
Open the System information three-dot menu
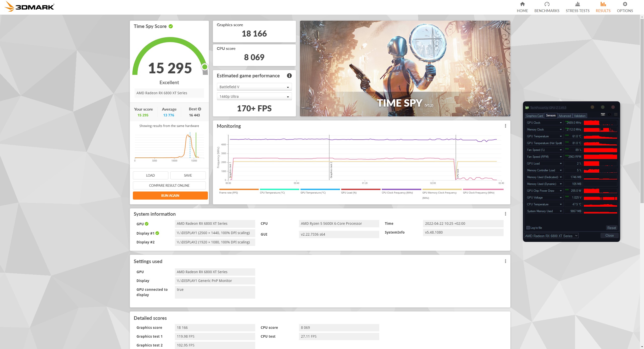(x=505, y=214)
